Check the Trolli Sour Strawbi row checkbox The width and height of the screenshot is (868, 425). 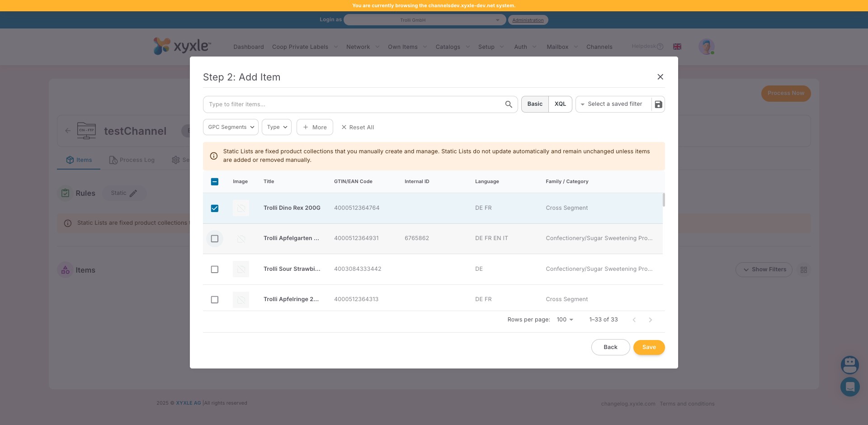point(215,269)
